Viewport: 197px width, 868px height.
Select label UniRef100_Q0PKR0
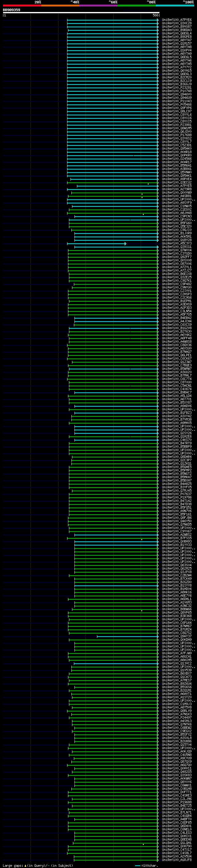point(177,155)
